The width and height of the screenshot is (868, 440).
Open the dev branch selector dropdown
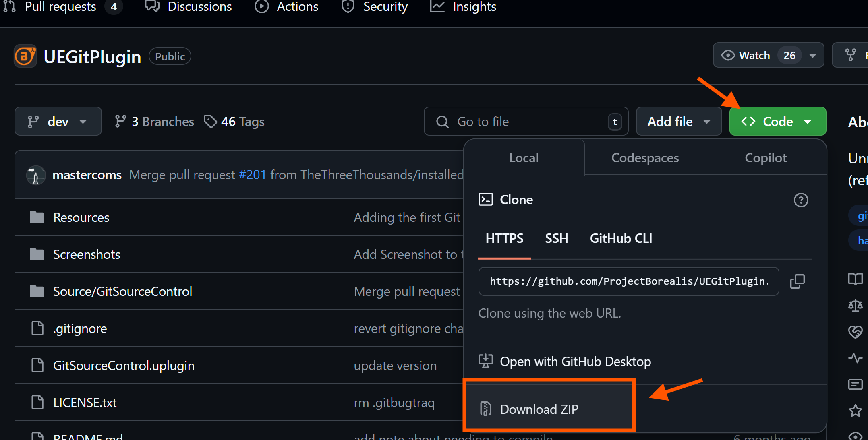tap(58, 121)
